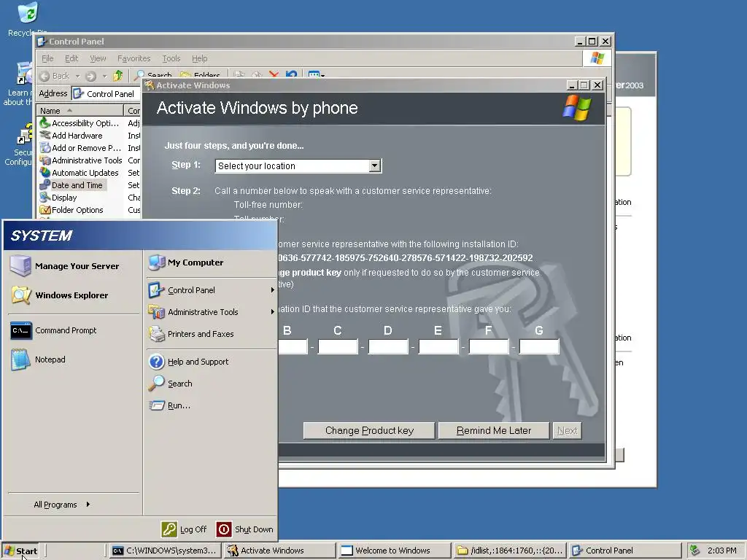Viewport: 747px width, 560px height.
Task: Select Administrative Tools in Control Panel list
Action: pyautogui.click(x=81, y=160)
